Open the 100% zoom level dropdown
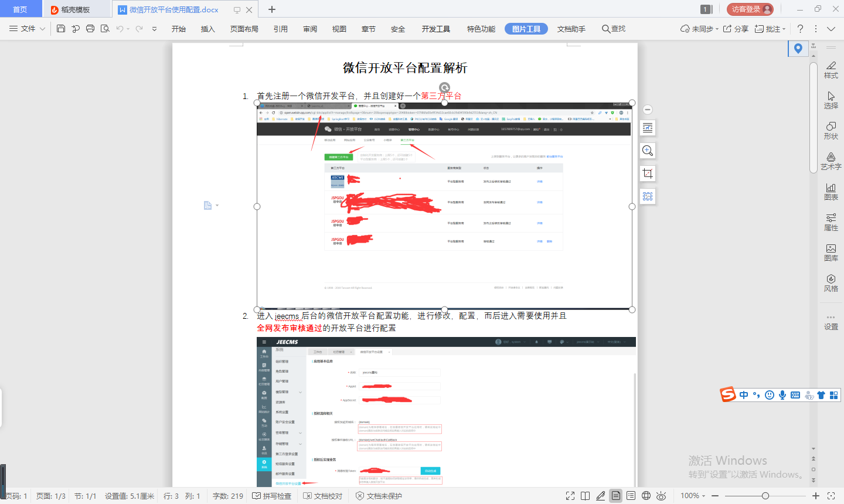844x504 pixels. click(x=693, y=496)
